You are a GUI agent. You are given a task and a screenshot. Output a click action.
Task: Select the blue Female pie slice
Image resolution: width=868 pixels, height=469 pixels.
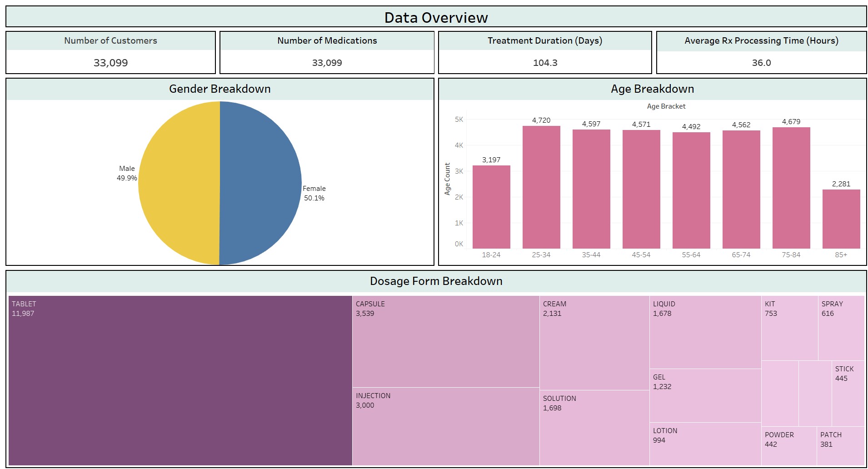click(x=260, y=183)
